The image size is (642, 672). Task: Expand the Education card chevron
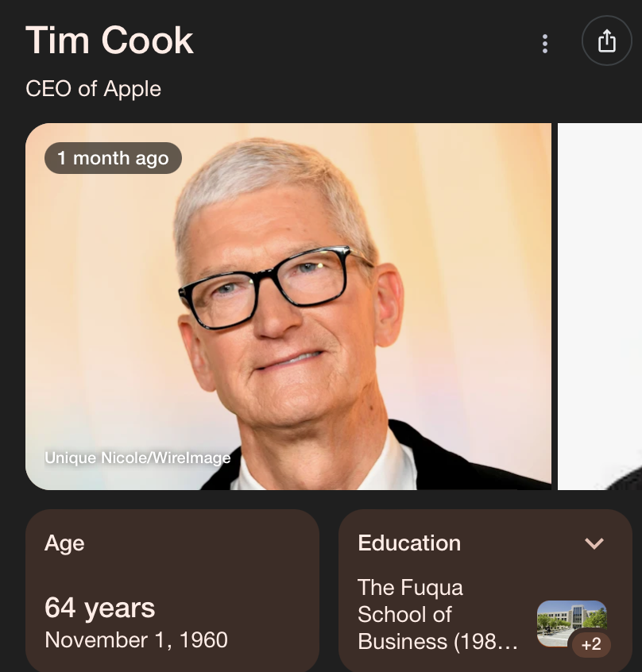click(x=594, y=543)
